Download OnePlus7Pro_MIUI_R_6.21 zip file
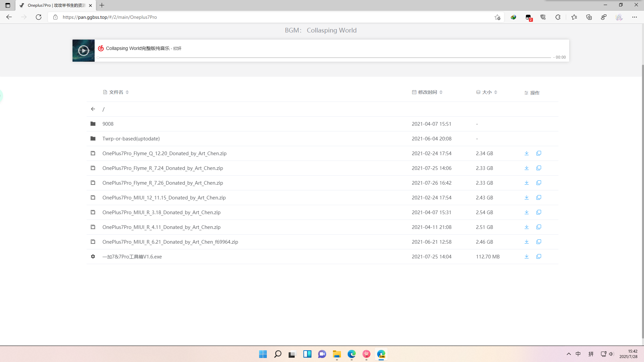This screenshot has width=644, height=362. [527, 242]
